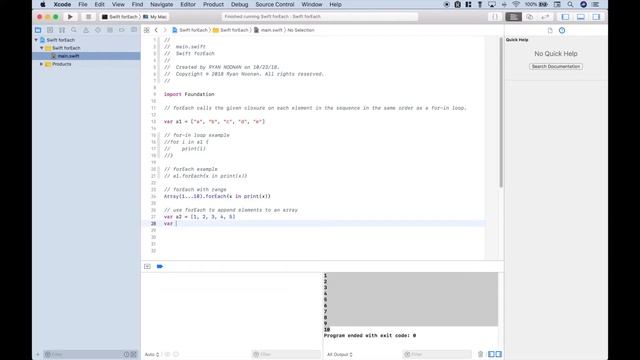Viewport: 640px width, 360px height.
Task: Click Search Documentation button
Action: tap(556, 66)
